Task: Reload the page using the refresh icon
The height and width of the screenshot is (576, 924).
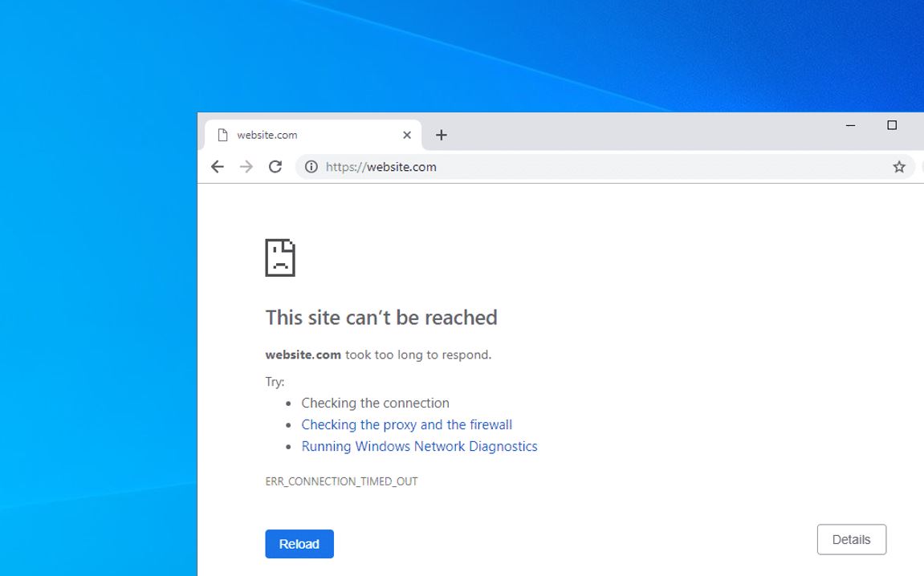Action: point(275,166)
